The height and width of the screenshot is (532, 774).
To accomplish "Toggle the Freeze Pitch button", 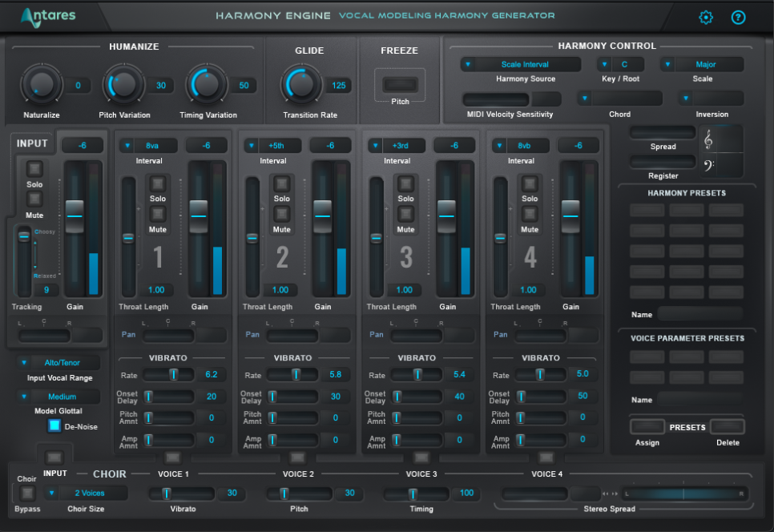I will (400, 84).
